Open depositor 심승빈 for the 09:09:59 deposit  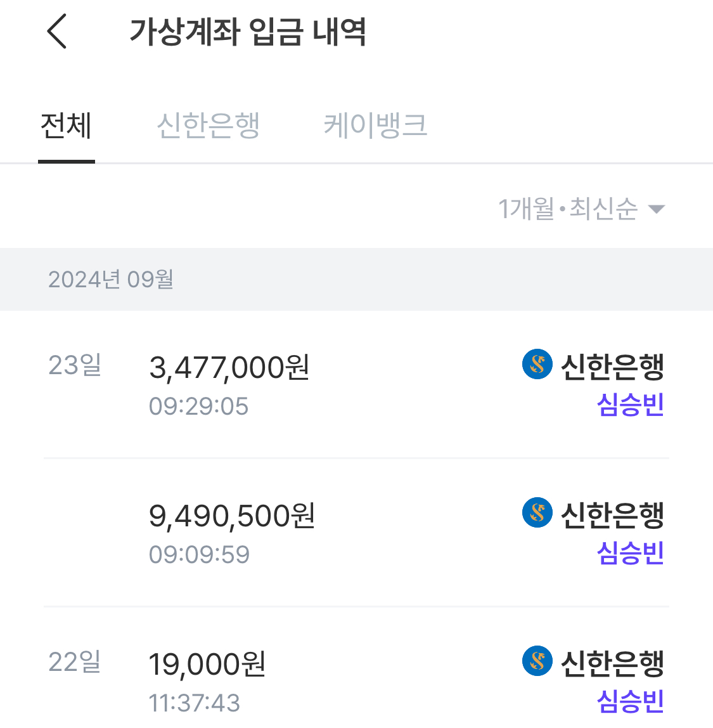631,553
